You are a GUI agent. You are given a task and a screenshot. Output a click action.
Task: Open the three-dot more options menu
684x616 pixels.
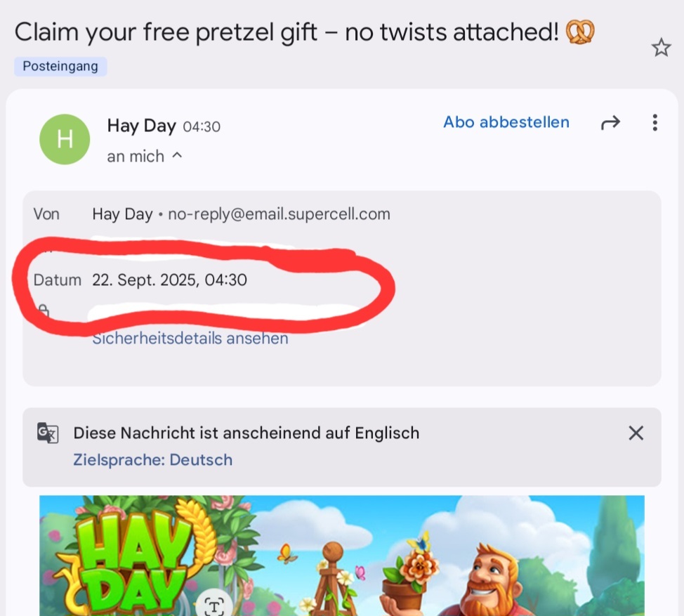(x=655, y=123)
